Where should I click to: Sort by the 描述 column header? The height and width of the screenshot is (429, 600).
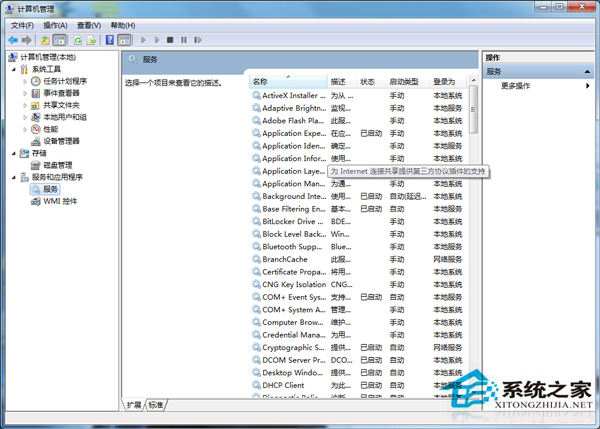[342, 82]
